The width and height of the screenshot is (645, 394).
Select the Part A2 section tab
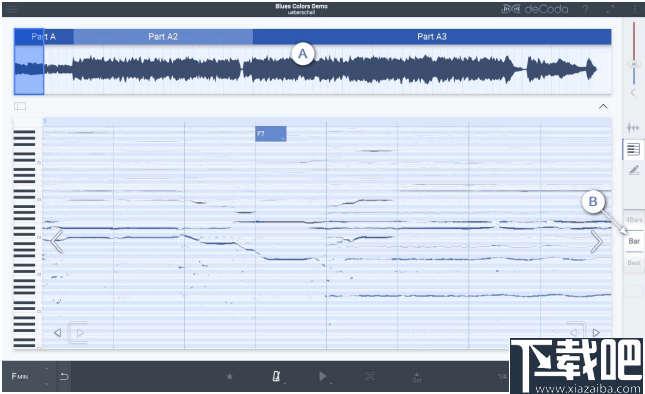(163, 37)
